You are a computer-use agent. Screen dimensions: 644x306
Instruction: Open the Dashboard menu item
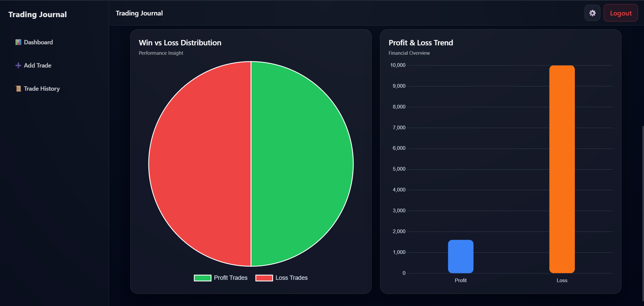click(x=34, y=42)
